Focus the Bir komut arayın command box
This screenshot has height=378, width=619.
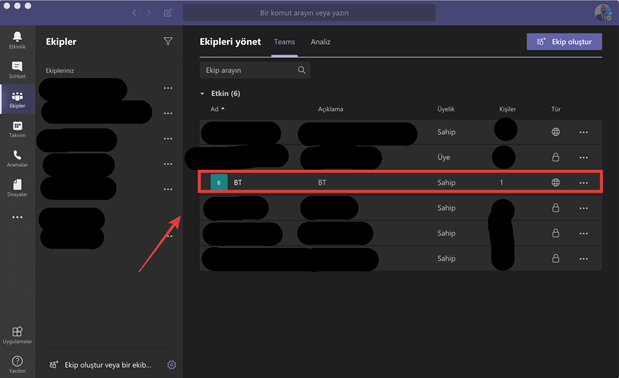pos(309,13)
